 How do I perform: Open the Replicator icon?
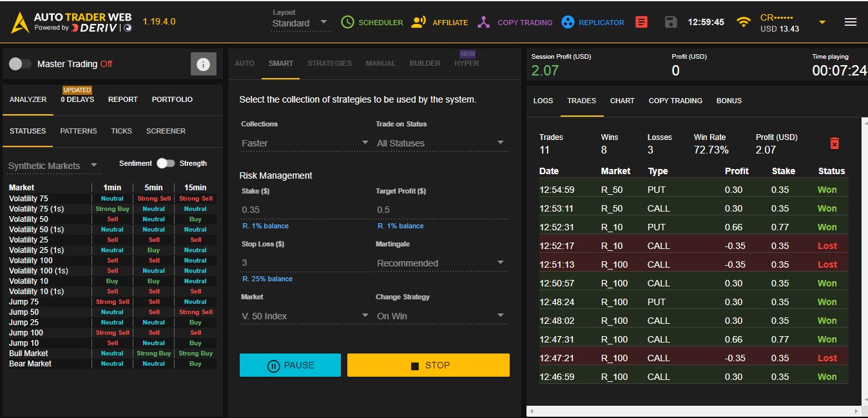[567, 22]
